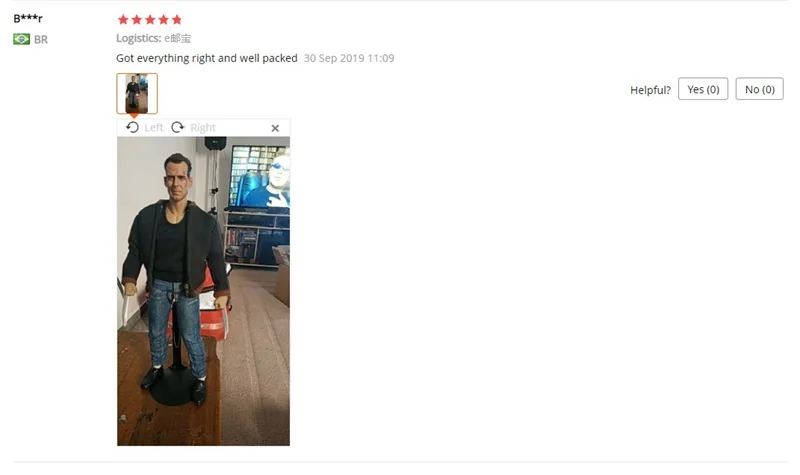Viewport: 800px width, 475px height.
Task: Select the small review photo thumbnail
Action: 137,93
